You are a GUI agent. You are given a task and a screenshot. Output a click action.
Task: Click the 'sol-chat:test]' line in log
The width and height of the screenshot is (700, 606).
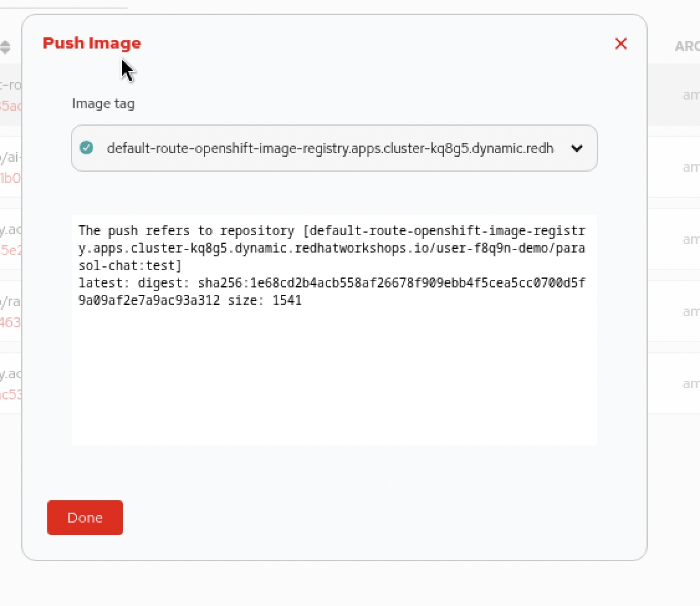[130, 266]
